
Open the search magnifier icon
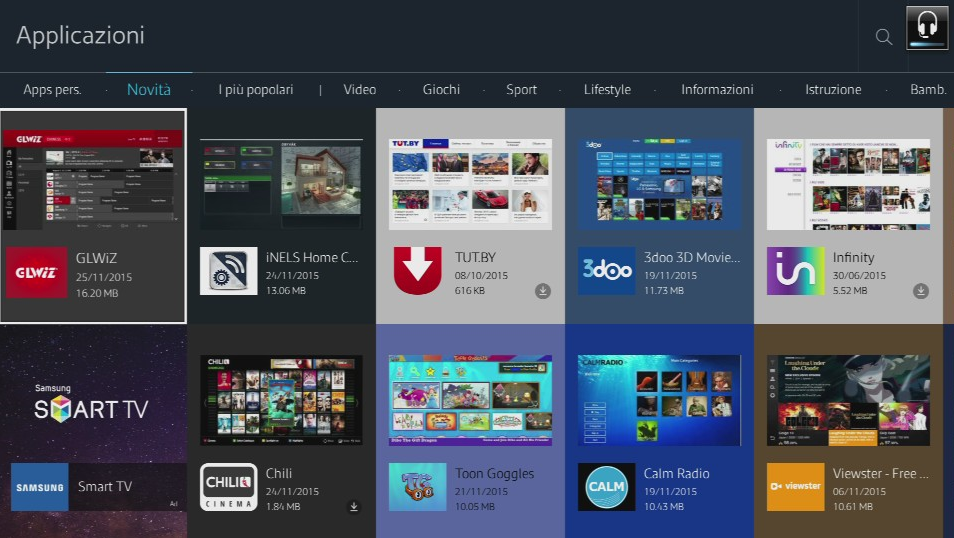(x=884, y=37)
